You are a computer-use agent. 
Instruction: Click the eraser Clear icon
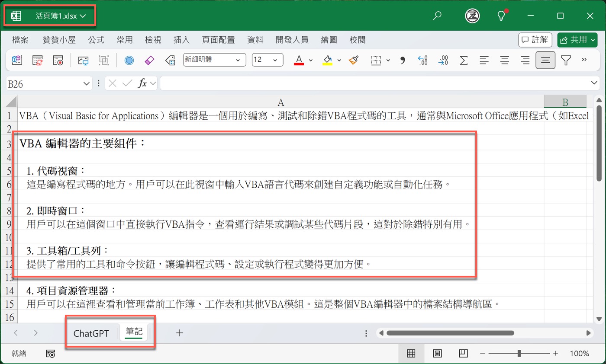[x=149, y=60]
